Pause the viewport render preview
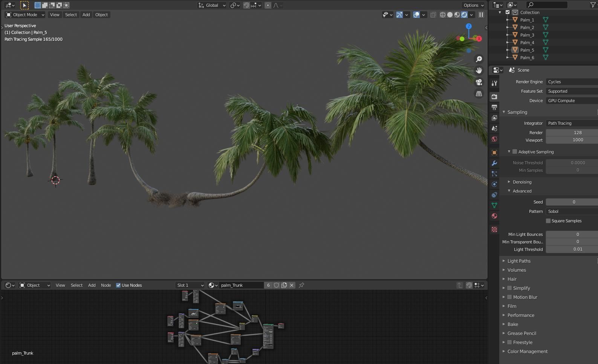The width and height of the screenshot is (598, 364). tap(481, 15)
